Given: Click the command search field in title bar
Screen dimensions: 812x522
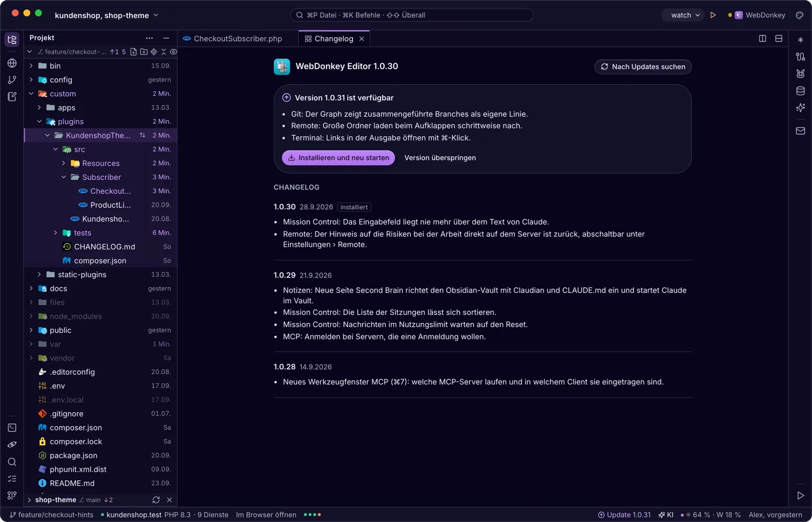Looking at the screenshot, I should pos(411,15).
